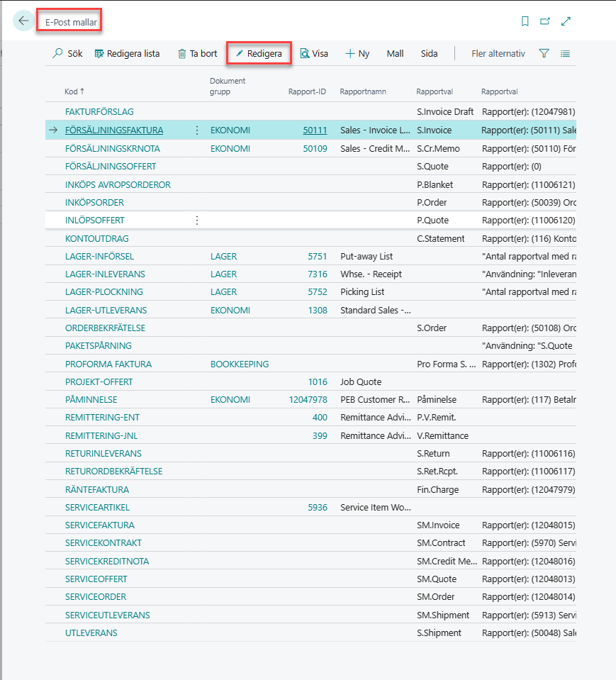Screen dimensions: 616x680
Task: Switch list layout view icon
Action: [565, 53]
